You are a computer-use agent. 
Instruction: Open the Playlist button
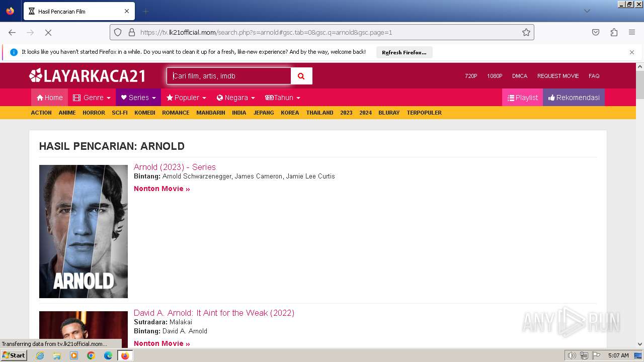pyautogui.click(x=522, y=98)
